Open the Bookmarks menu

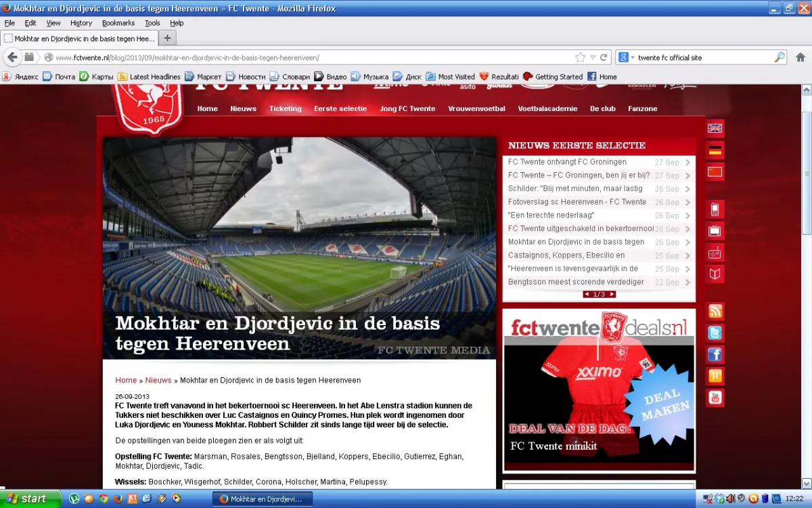click(x=118, y=23)
